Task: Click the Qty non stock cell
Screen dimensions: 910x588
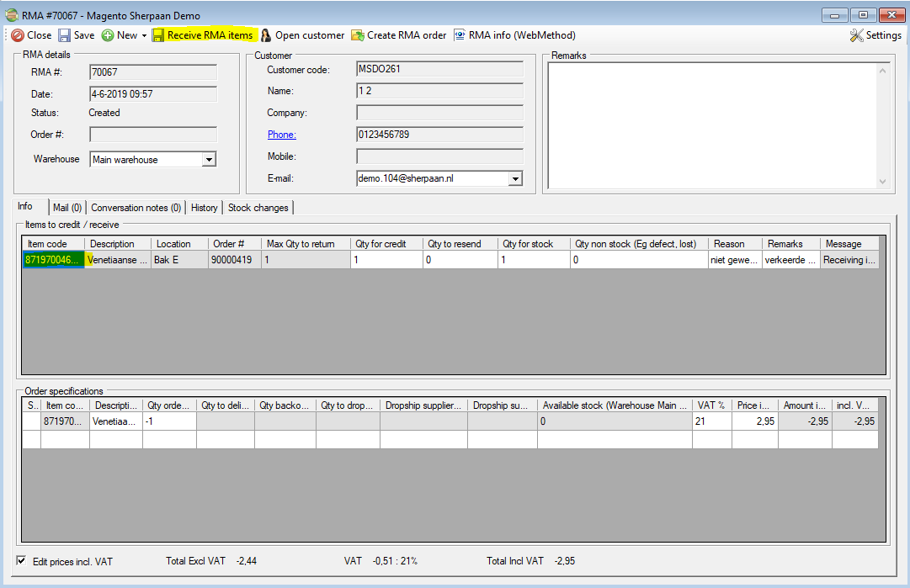Action: point(639,260)
